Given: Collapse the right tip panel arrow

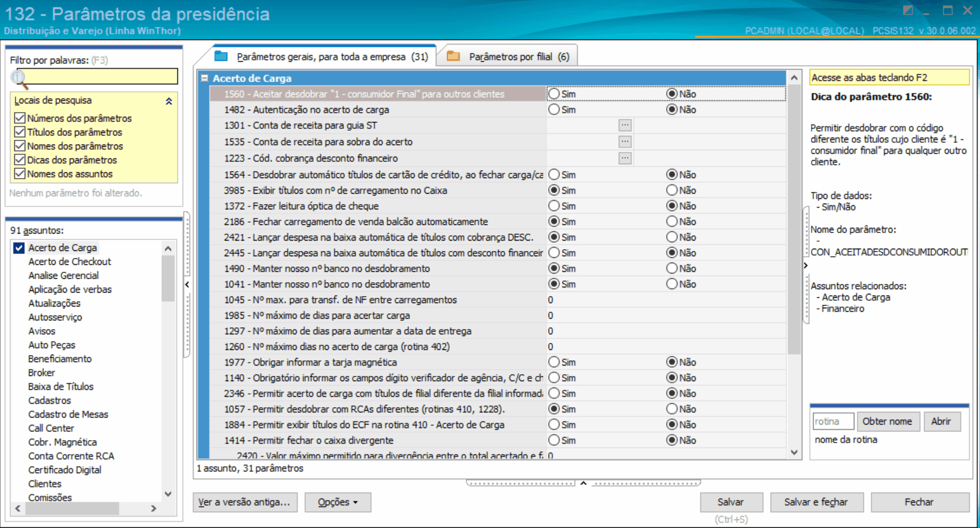Looking at the screenshot, I should (x=805, y=265).
